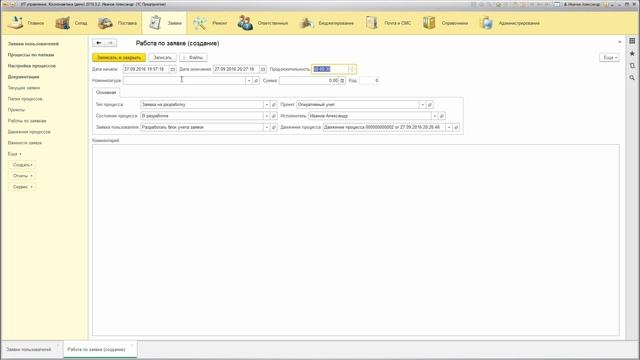Open the Поставка section
This screenshot has height=360, width=640.
[x=118, y=23]
